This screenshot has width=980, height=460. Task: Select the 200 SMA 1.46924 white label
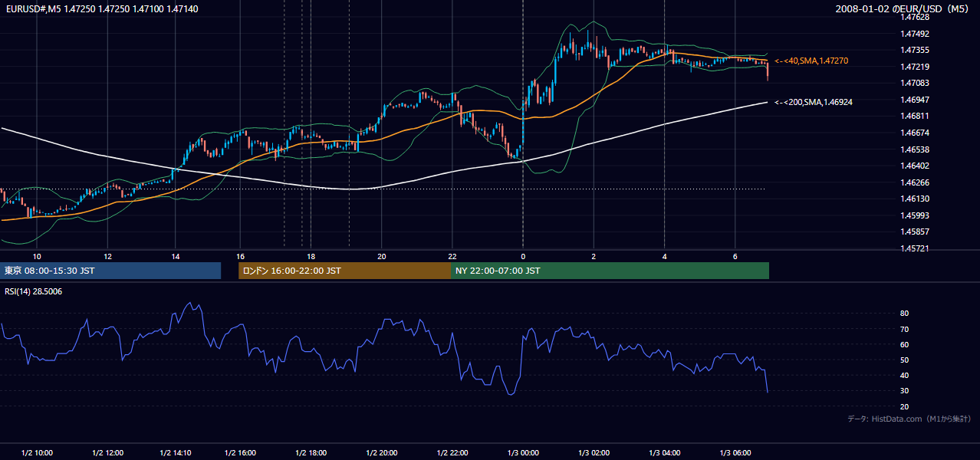(x=814, y=102)
